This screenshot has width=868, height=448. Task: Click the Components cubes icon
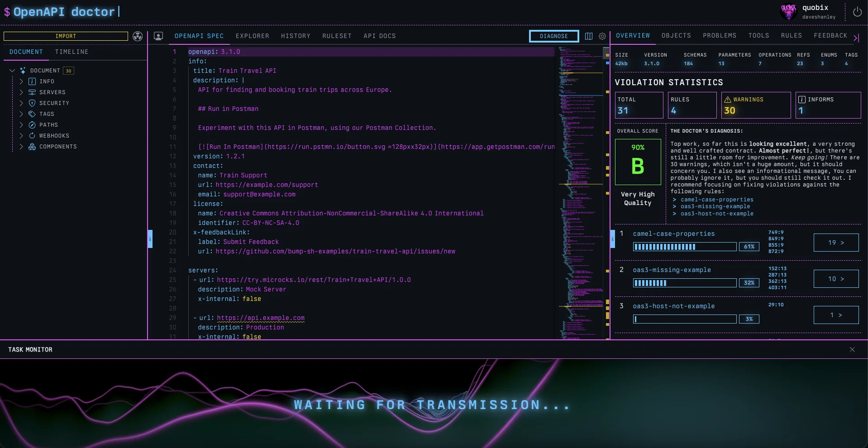pyautogui.click(x=32, y=147)
